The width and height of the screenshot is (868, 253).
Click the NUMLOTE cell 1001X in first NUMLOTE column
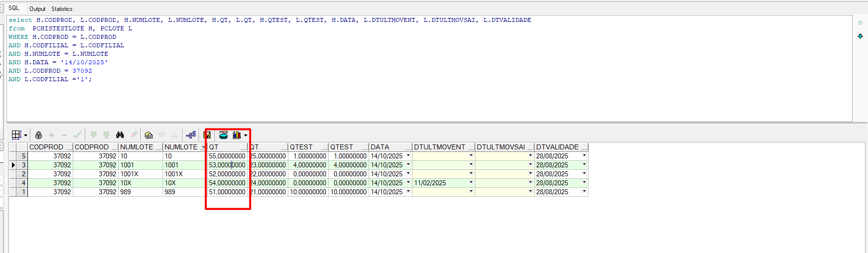141,174
